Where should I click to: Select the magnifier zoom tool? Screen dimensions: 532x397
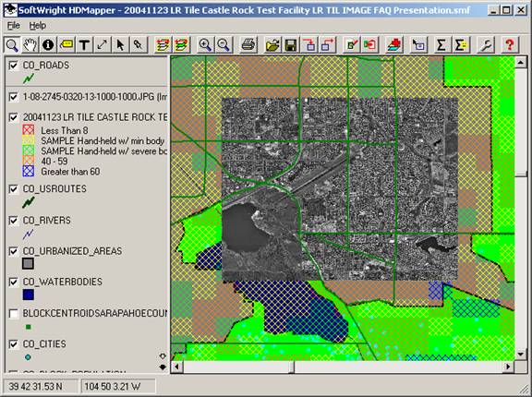pyautogui.click(x=12, y=45)
